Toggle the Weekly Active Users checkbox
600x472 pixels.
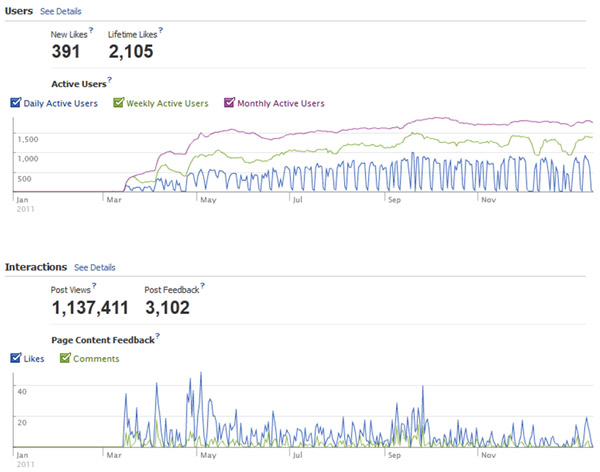click(x=118, y=102)
